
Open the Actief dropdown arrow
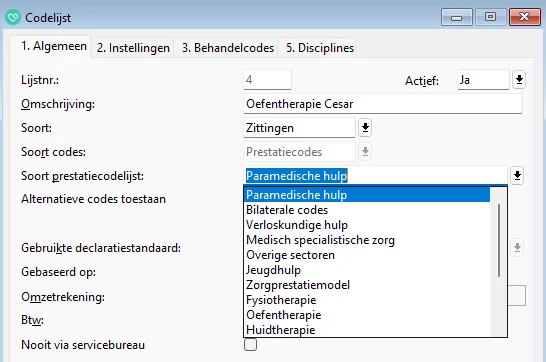click(519, 80)
